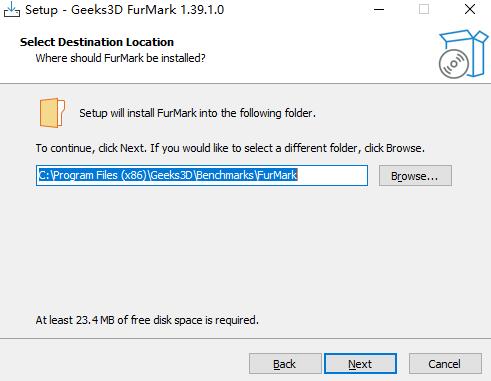Minimize the FurMark setup window
Viewport: 491px width, 381px height.
[x=379, y=9]
